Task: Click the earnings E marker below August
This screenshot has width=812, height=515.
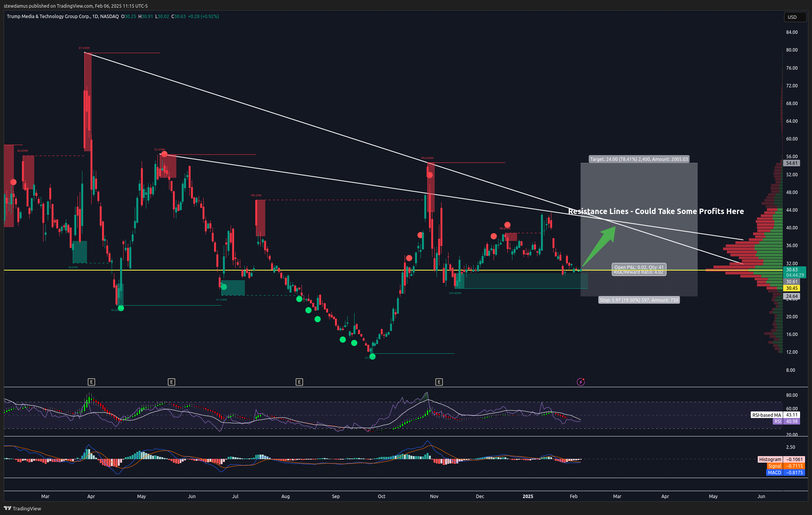Action: tap(299, 382)
